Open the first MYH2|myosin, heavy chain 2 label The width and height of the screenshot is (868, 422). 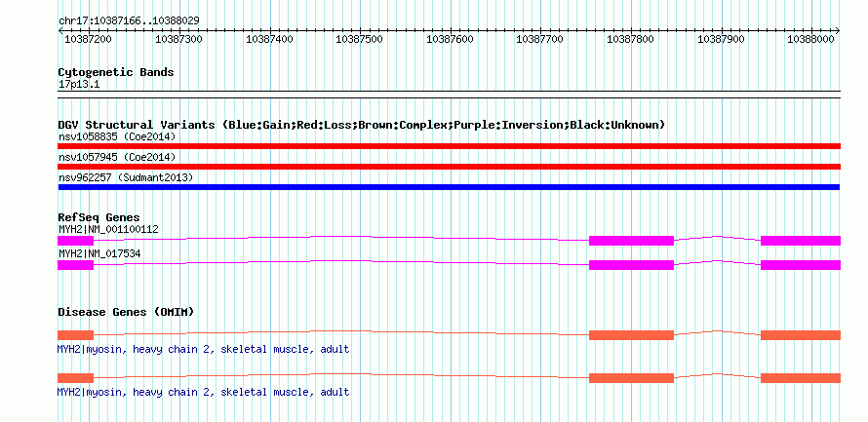click(203, 350)
